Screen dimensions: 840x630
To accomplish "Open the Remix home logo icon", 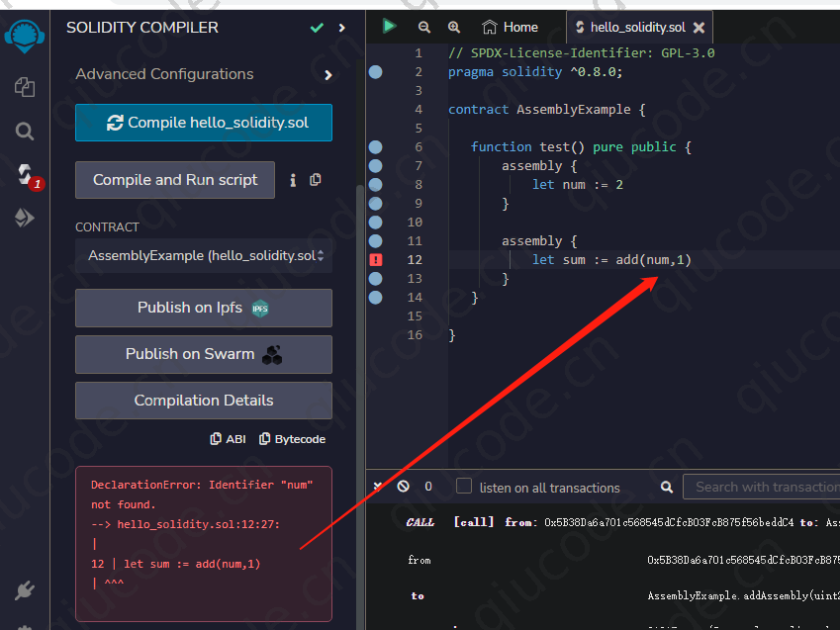I will coord(24,36).
